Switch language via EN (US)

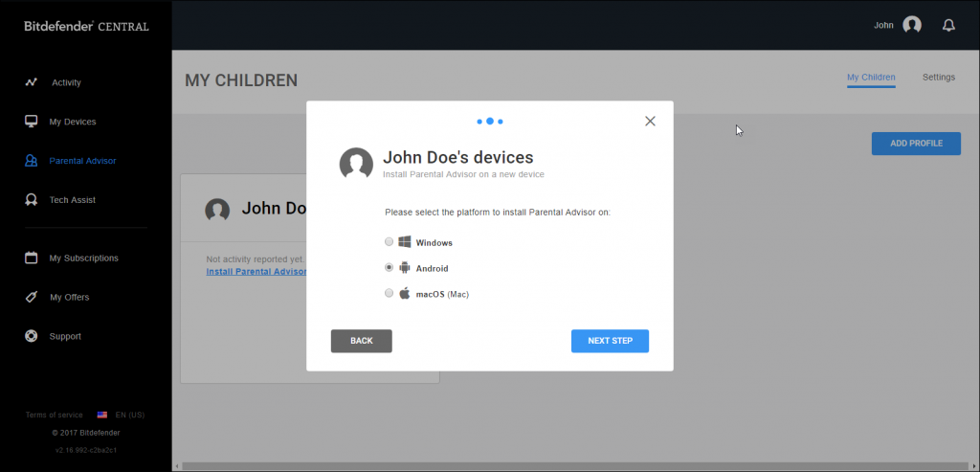130,416
